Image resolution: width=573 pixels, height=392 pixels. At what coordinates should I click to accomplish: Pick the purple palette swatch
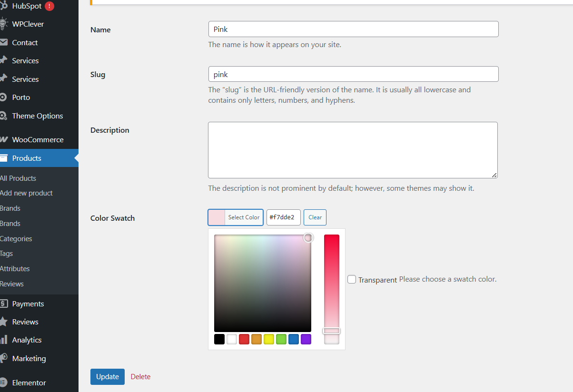click(306, 339)
